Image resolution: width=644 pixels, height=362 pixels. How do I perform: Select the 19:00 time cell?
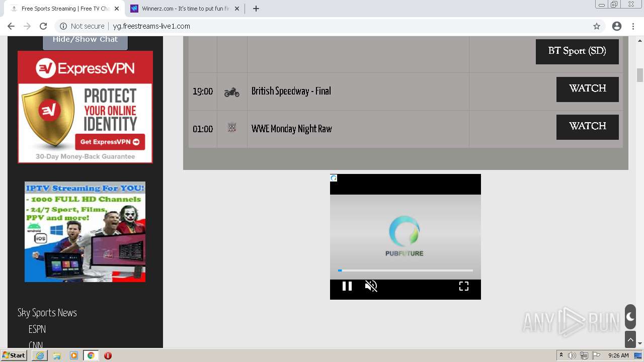[x=203, y=92]
